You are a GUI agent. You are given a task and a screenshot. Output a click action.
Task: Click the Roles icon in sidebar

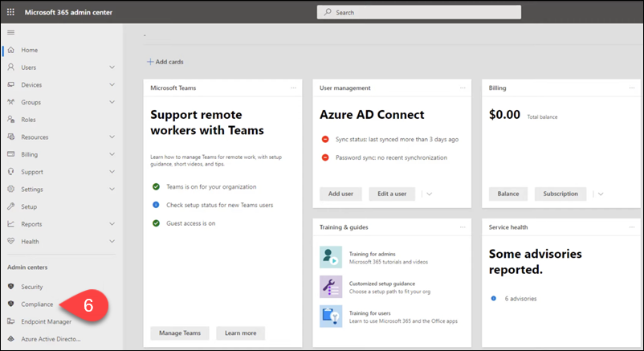[11, 119]
